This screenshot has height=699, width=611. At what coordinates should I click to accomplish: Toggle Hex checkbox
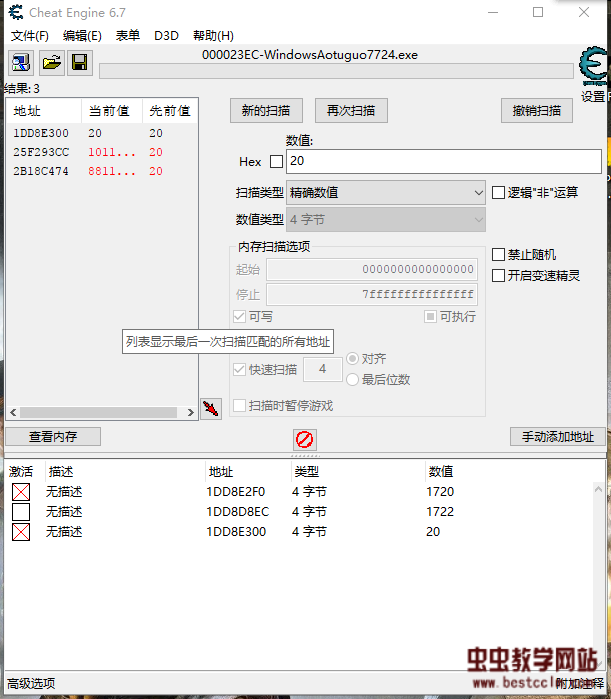coord(276,161)
